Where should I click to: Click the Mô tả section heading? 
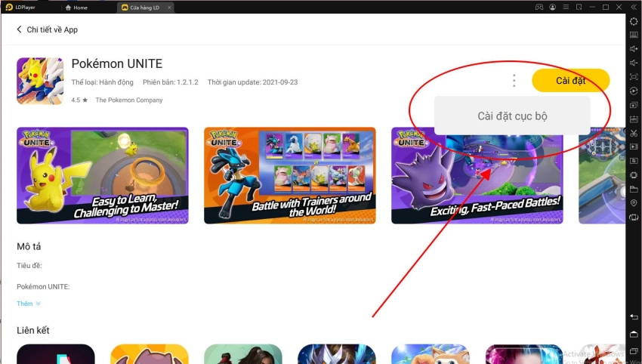point(29,246)
